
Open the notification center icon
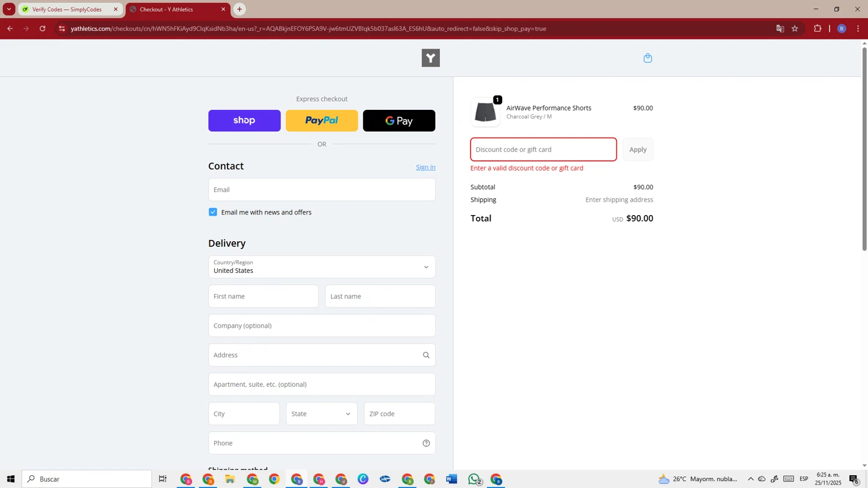coord(854,479)
